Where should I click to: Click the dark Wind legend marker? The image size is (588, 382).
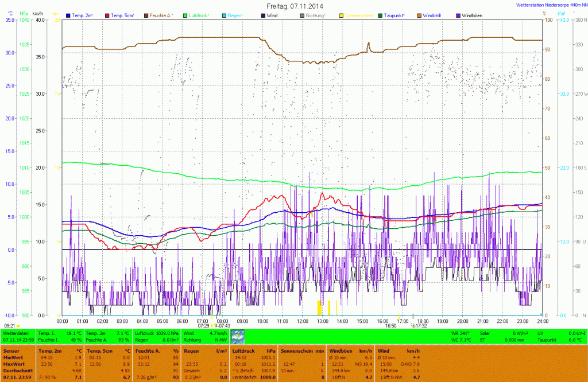point(263,15)
